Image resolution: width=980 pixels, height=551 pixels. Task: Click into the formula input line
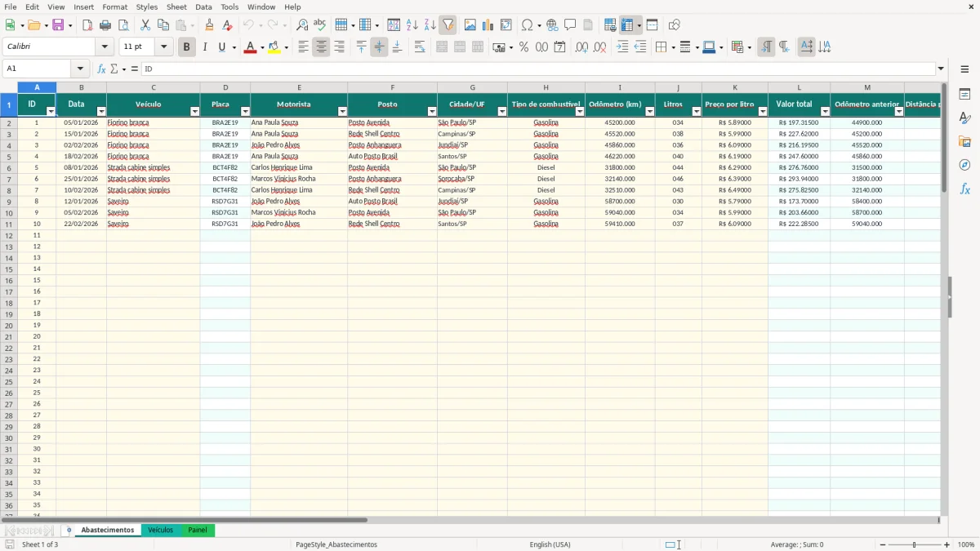[x=537, y=69]
